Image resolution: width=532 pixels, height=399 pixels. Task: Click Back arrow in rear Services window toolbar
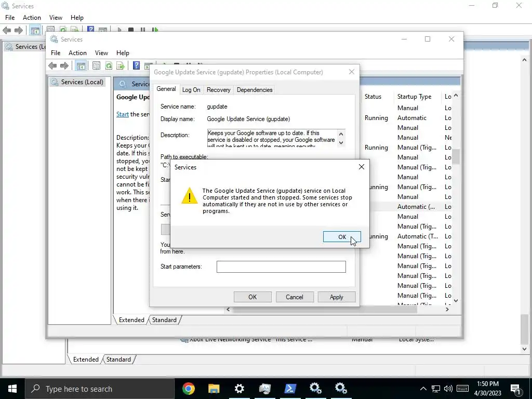(7, 31)
